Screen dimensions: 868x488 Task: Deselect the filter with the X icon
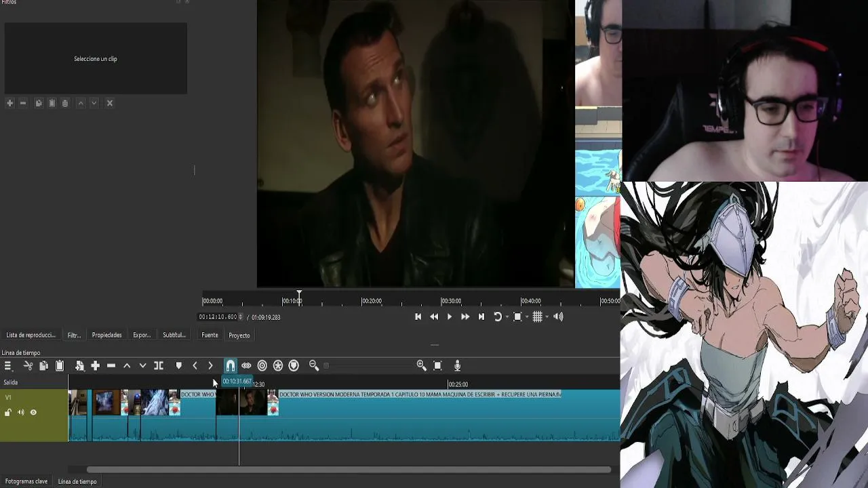click(x=110, y=103)
